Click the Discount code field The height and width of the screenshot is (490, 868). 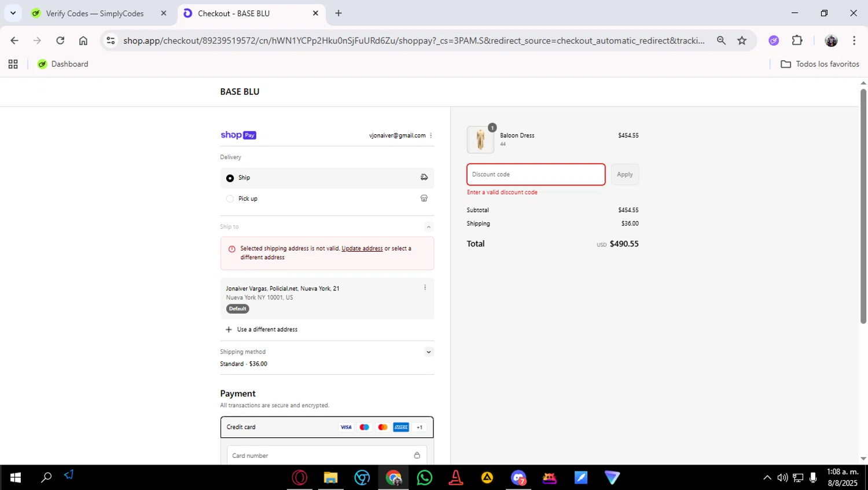(x=536, y=174)
